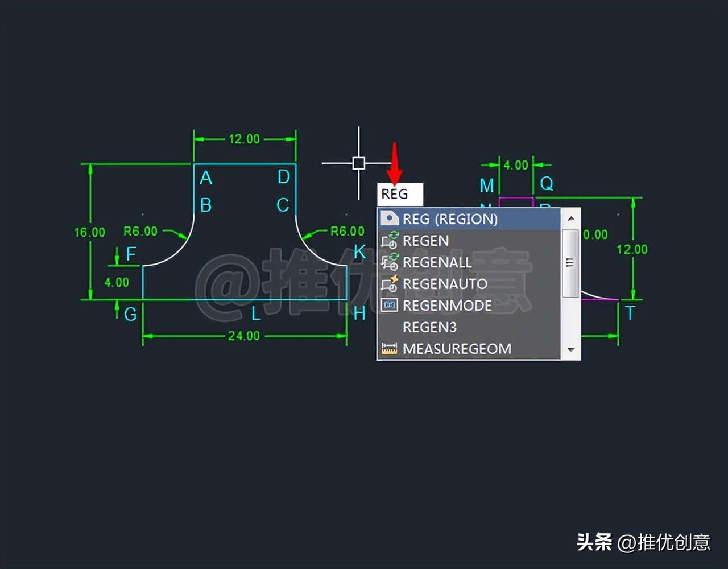Execute the highlighted REG (REGION) suggestion
This screenshot has height=569, width=728.
coord(449,218)
